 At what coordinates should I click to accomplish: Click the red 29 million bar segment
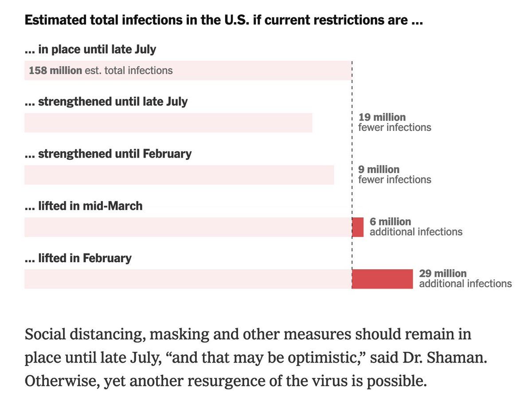[x=382, y=279]
